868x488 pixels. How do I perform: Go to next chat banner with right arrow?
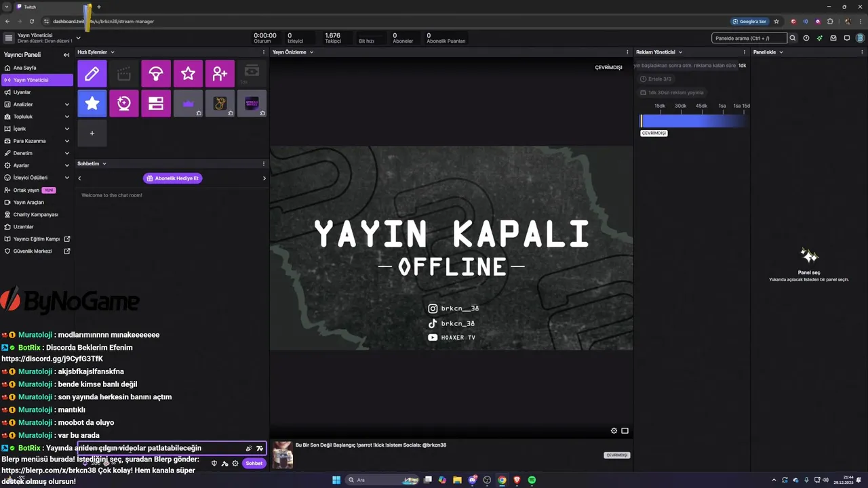264,178
